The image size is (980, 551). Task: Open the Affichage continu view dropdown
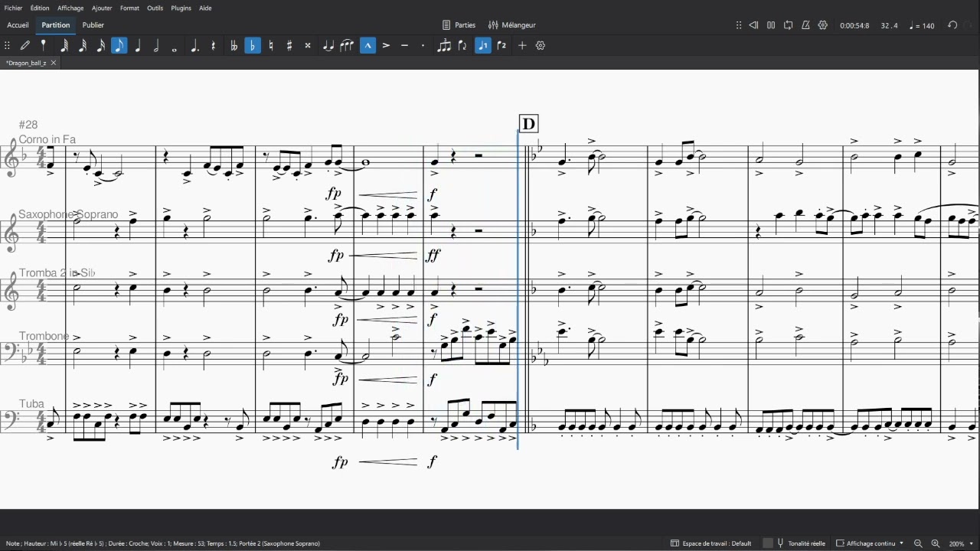click(870, 543)
